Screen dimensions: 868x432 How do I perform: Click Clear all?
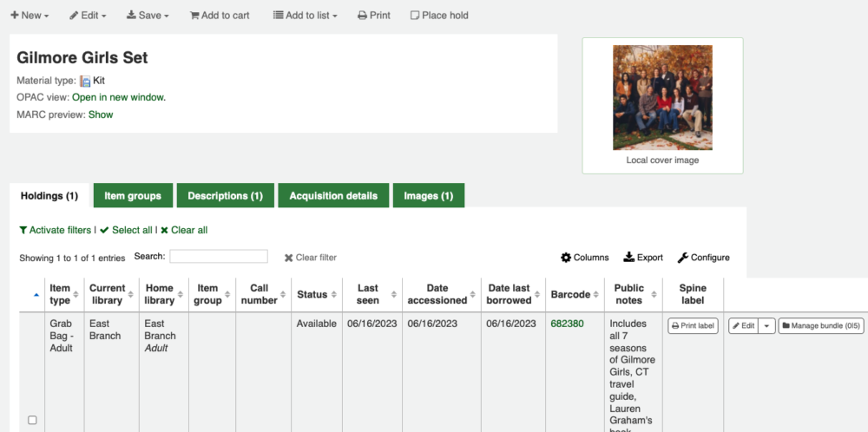click(x=184, y=230)
